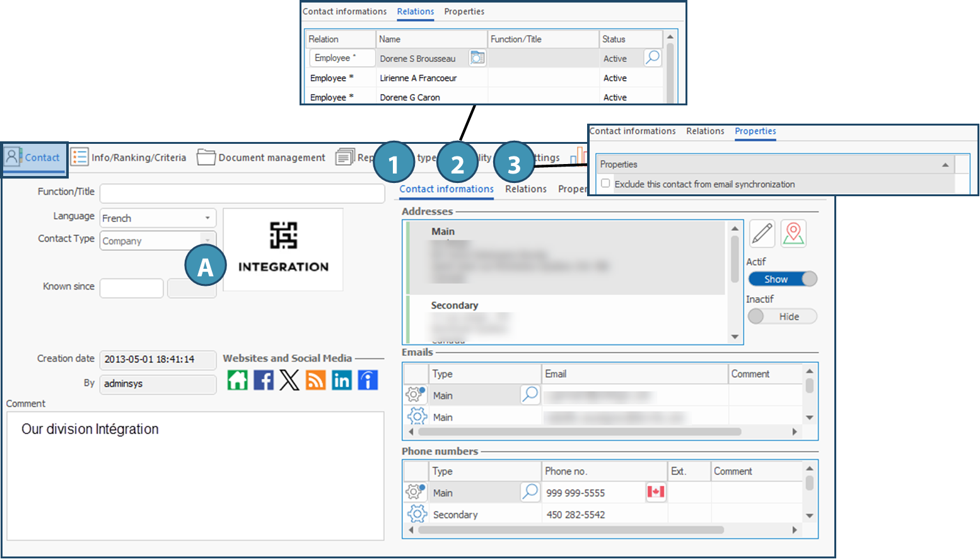Switch to the Relations tab
Viewport: 980px width, 559px height.
pyautogui.click(x=525, y=189)
